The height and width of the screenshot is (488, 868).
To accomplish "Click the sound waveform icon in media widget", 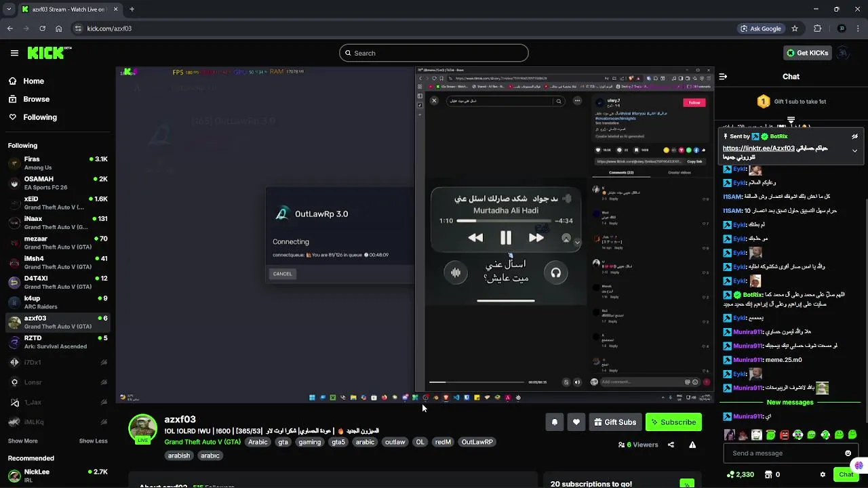I will click(456, 272).
